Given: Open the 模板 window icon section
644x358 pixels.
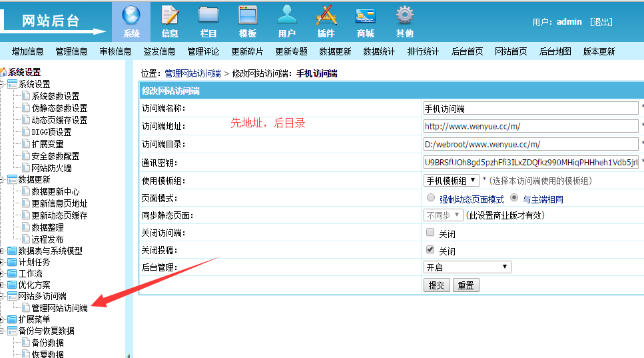Looking at the screenshot, I should (x=248, y=21).
